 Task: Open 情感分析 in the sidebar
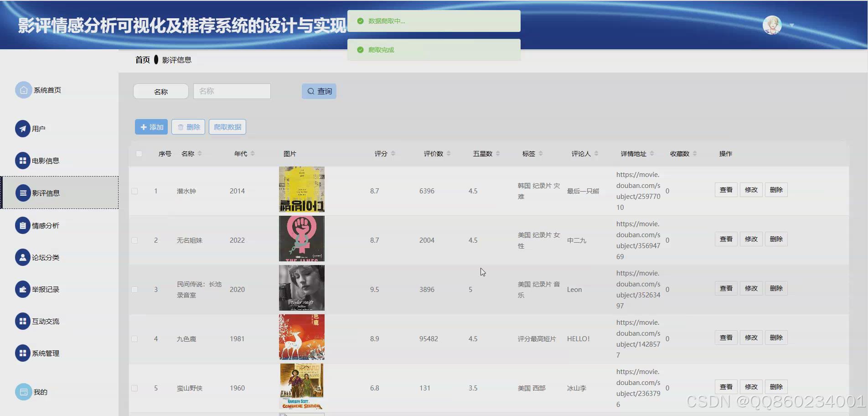pos(46,226)
